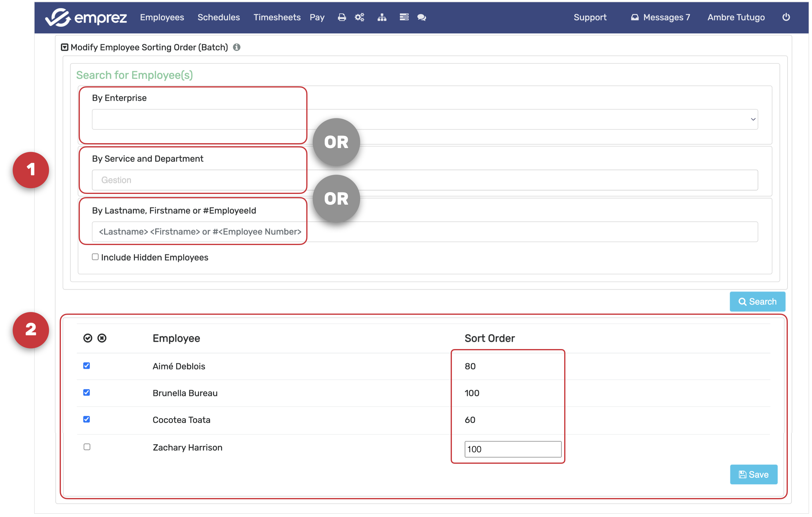Viewport: 812px width, 517px height.
Task: Open the Schedules menu
Action: (x=218, y=17)
